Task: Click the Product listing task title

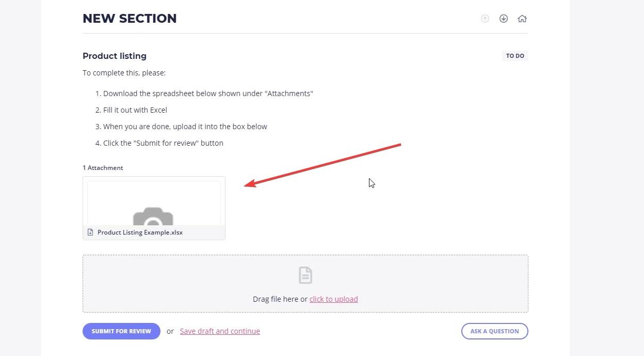Action: coord(115,56)
